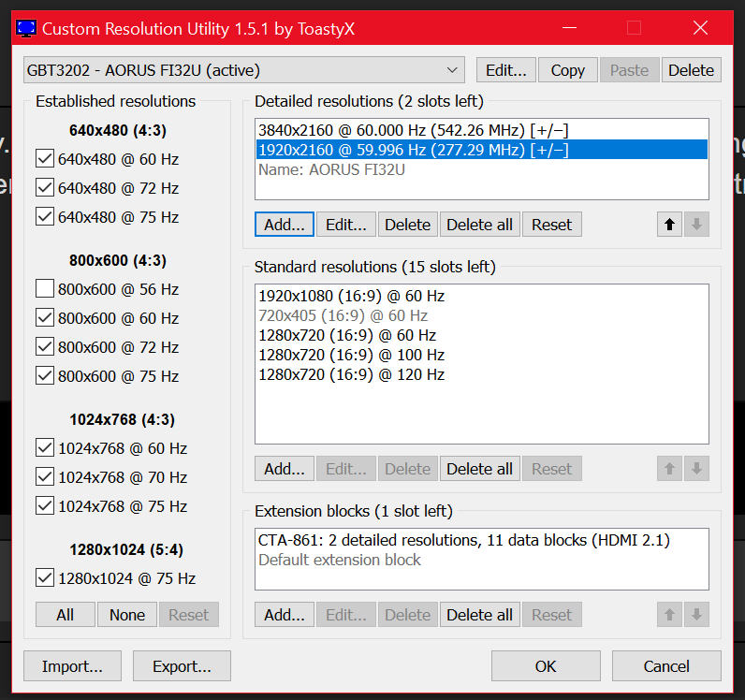Click Export button

(182, 666)
